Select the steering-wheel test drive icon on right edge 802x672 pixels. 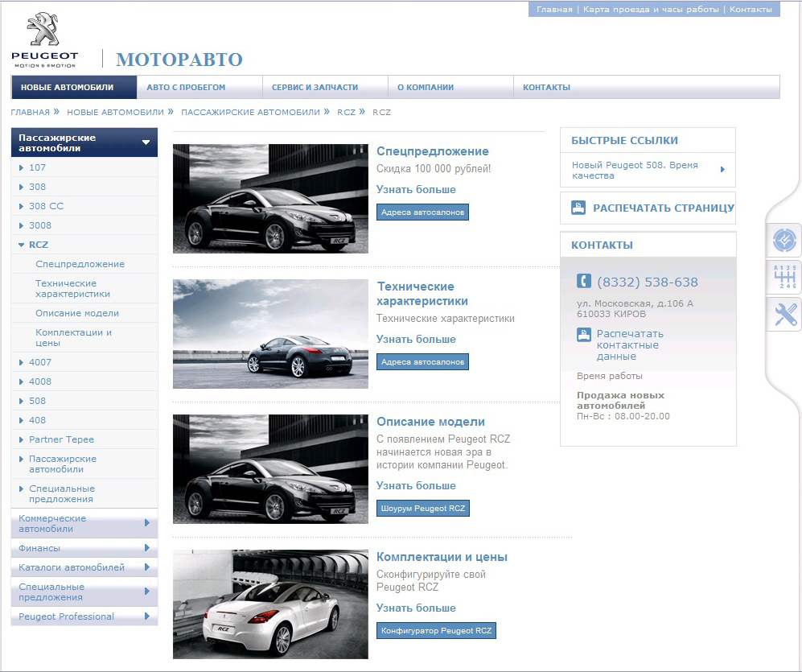783,239
